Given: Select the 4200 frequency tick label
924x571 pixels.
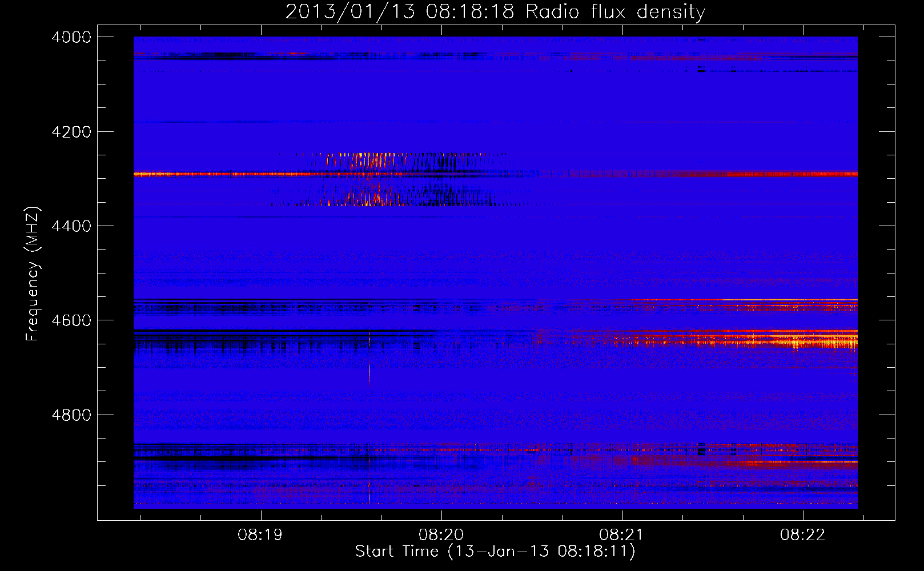Looking at the screenshot, I should [71, 132].
